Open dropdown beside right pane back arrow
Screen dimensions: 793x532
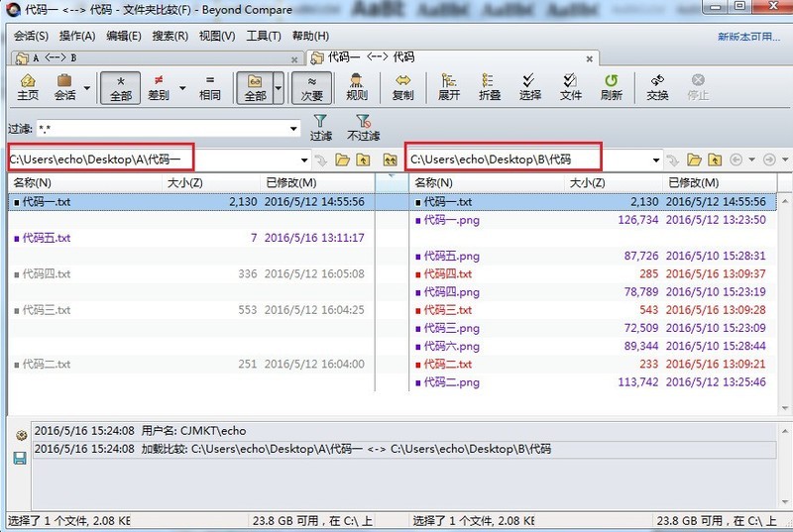pyautogui.click(x=751, y=160)
